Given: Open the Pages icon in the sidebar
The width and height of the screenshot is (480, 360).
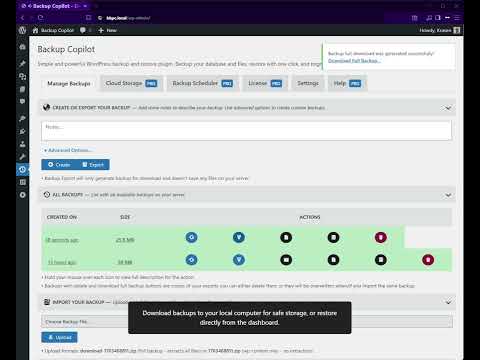Looking at the screenshot, I should coord(22,89).
